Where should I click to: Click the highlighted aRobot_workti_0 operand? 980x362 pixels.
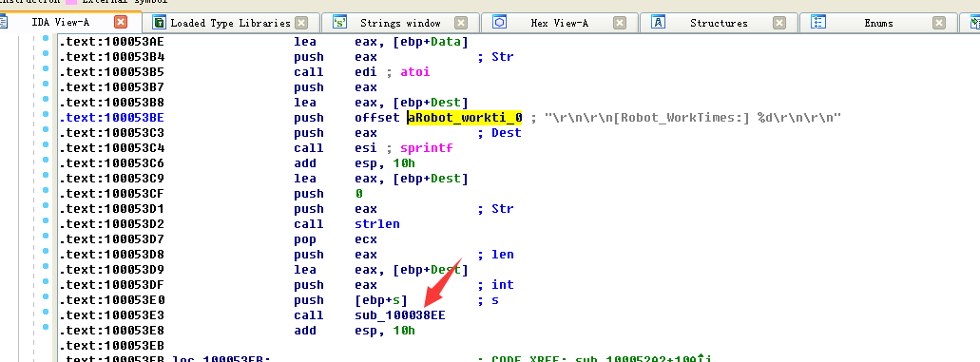(465, 118)
